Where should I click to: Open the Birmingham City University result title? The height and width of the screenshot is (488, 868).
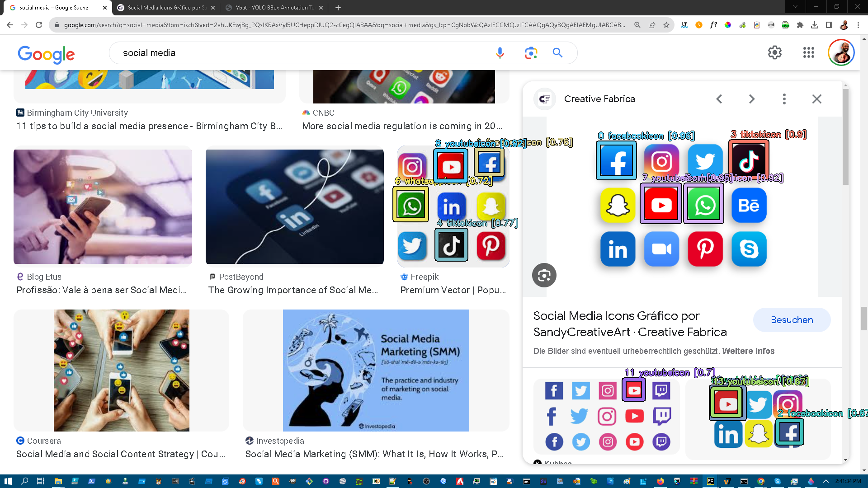(149, 126)
